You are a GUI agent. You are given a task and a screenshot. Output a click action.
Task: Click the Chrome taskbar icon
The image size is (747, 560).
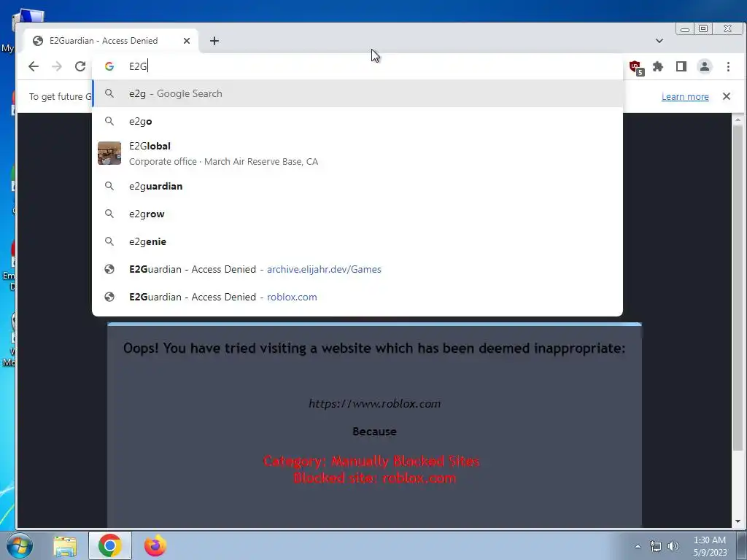[110, 545]
